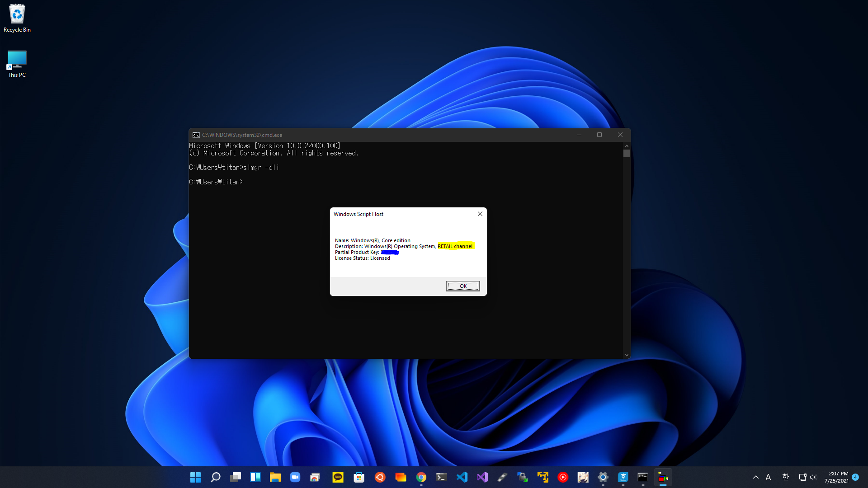Click the 'License Status: Licensed' line
Image resolution: width=868 pixels, height=488 pixels.
coord(363,258)
